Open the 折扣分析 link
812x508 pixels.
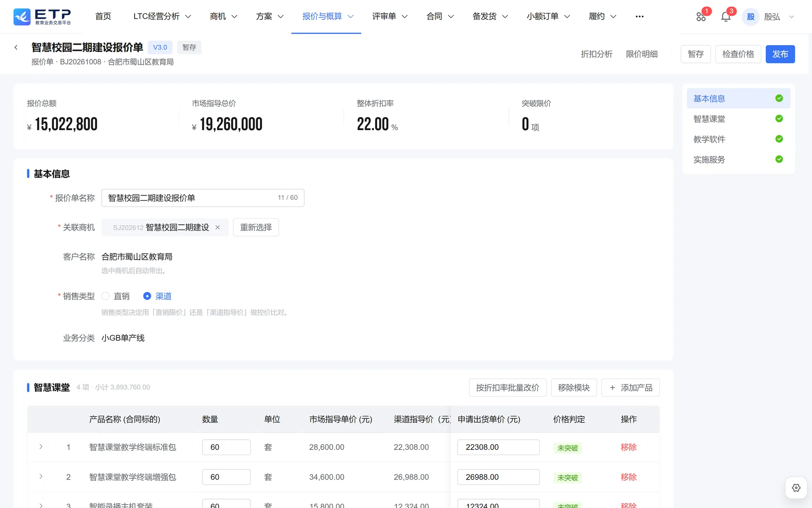tap(596, 54)
